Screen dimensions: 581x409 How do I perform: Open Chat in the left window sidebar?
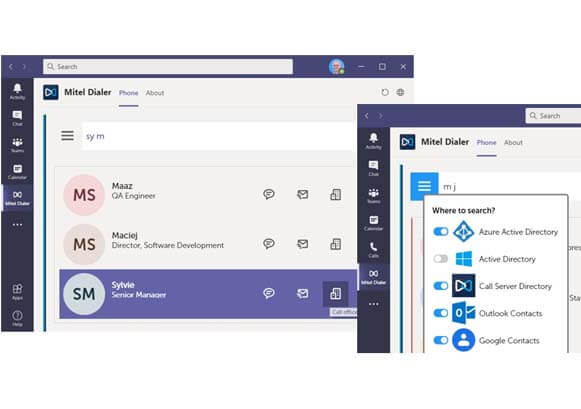[x=17, y=118]
